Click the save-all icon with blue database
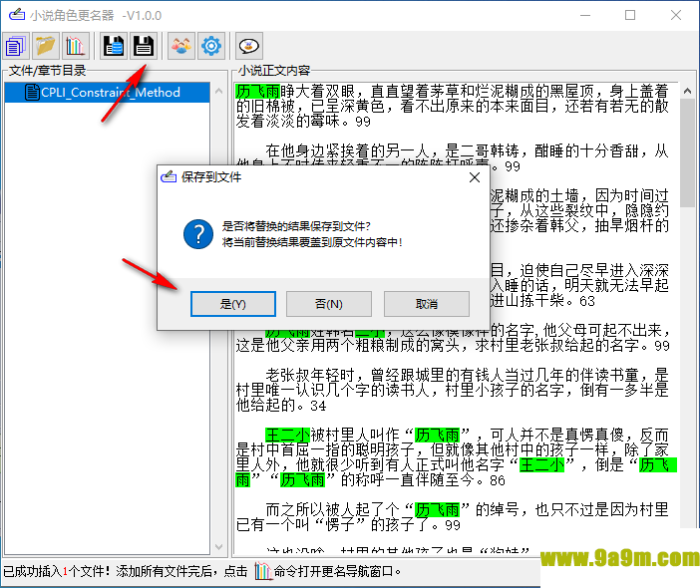The image size is (700, 588). point(114,46)
